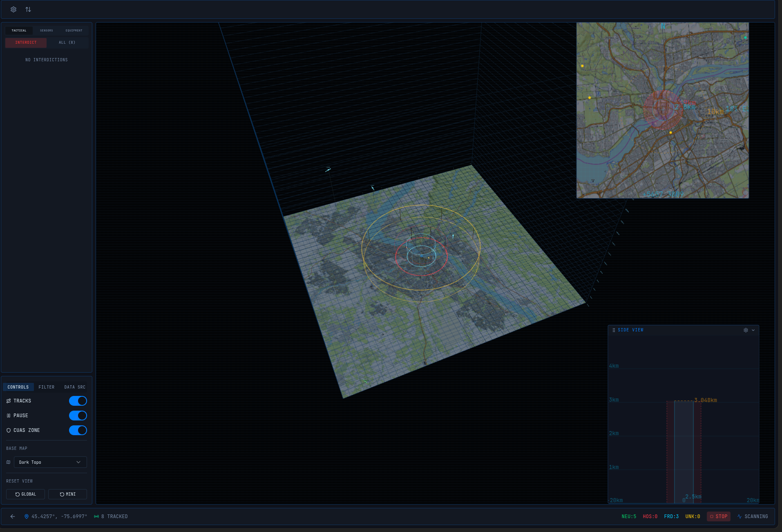The image size is (782, 532).
Task: Open the FILTER tab
Action: click(47, 387)
